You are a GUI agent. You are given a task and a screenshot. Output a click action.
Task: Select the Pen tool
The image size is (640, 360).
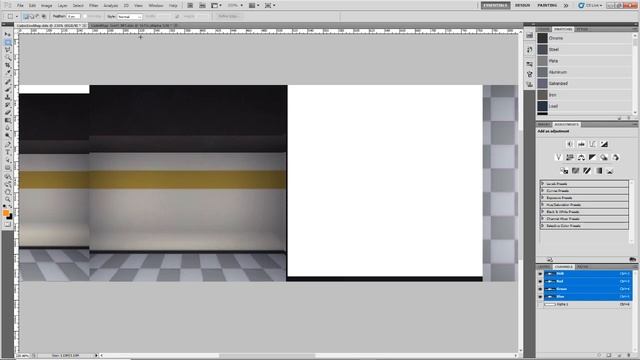8,144
